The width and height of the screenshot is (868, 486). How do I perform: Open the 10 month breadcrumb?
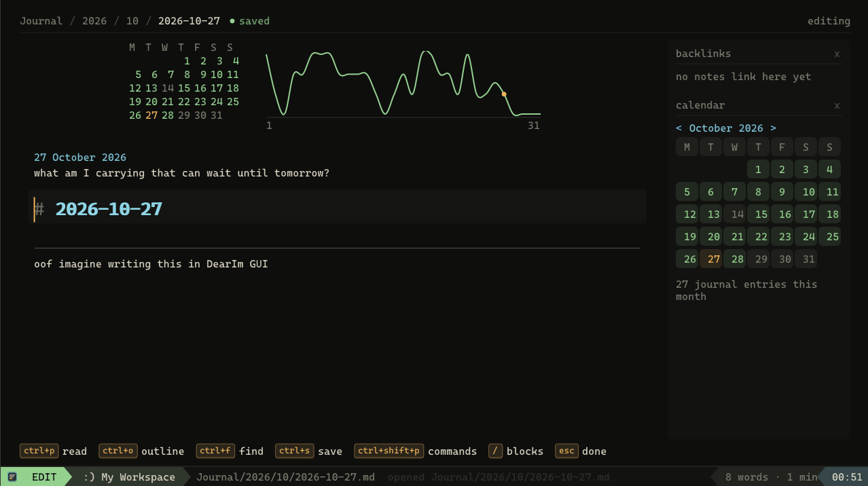point(132,21)
